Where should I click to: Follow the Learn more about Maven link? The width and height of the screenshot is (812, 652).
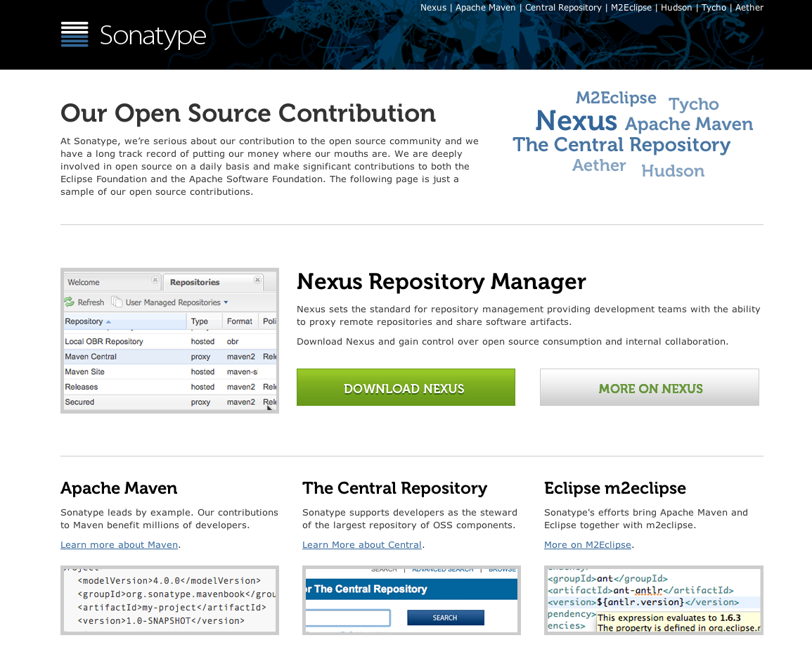(x=119, y=544)
